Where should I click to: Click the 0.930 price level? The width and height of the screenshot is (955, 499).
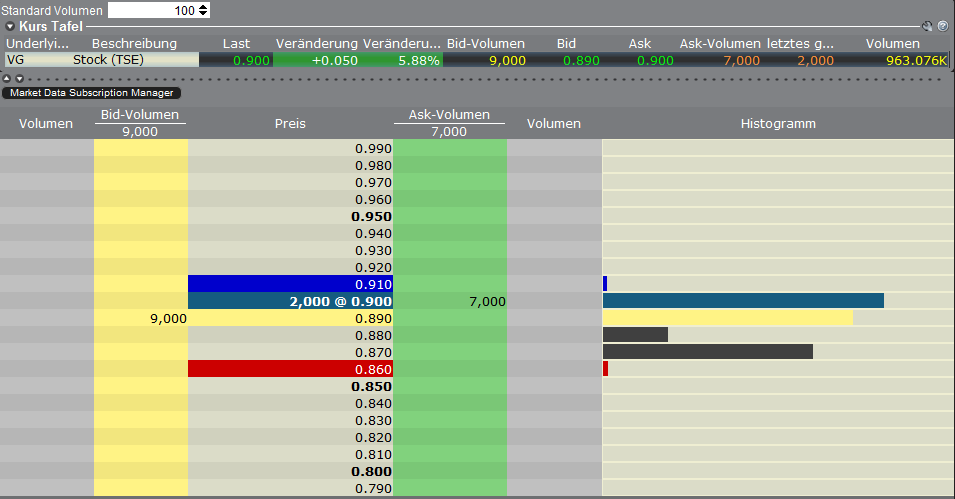click(373, 250)
